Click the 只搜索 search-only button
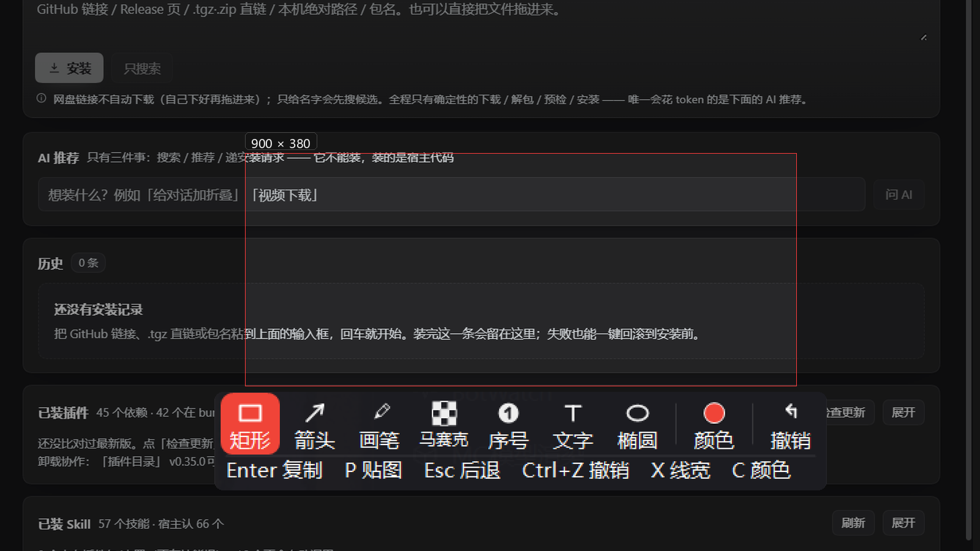The width and height of the screenshot is (980, 551). click(142, 68)
